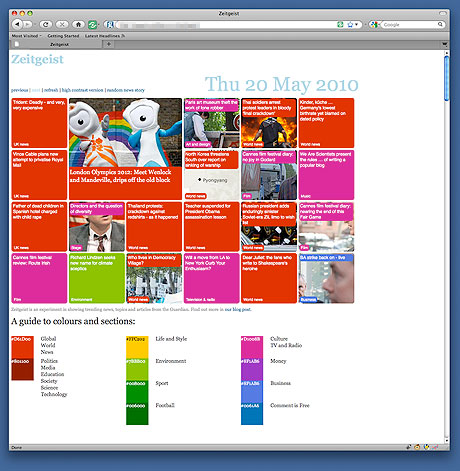Image resolution: width=460 pixels, height=471 pixels.
Task: Click the light green Environment swatch
Action: coord(137,369)
